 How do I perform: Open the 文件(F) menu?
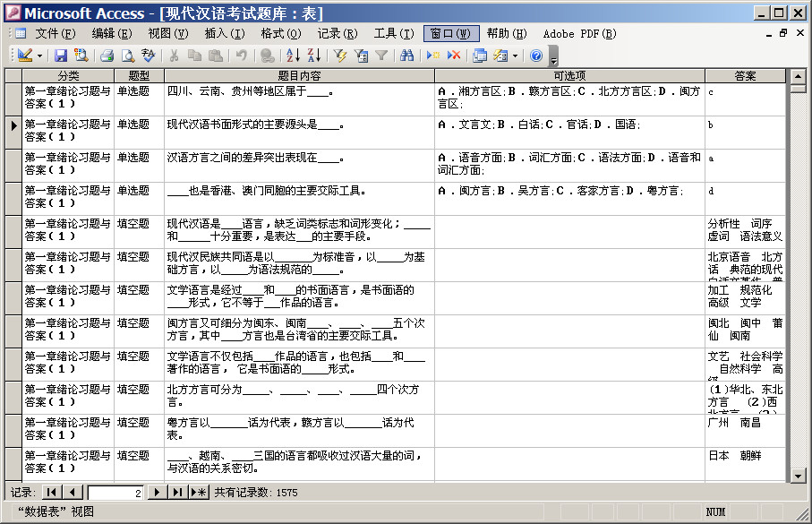pos(55,34)
